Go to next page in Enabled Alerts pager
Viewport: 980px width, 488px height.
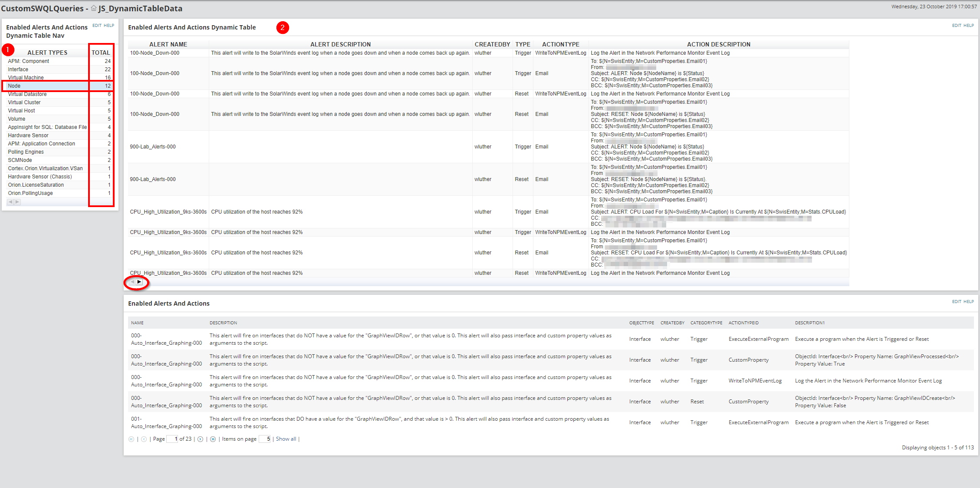point(201,439)
